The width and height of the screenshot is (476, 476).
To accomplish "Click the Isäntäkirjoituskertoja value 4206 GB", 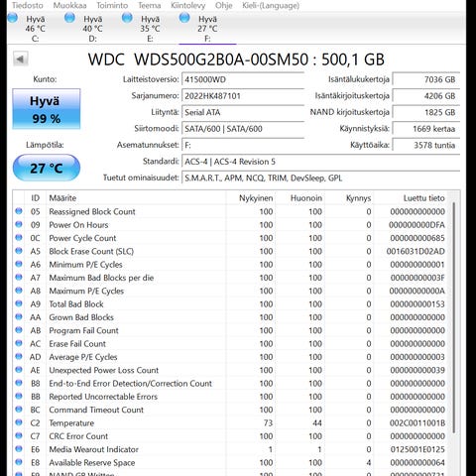I will [x=426, y=96].
